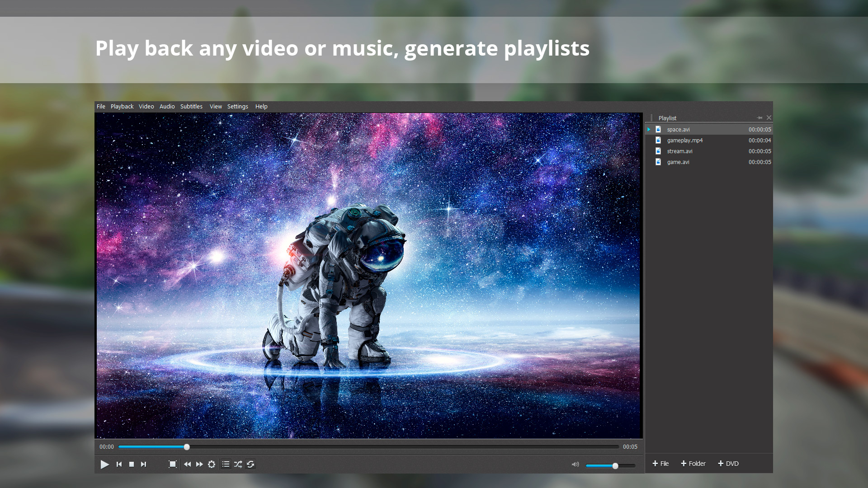Open playback settings via the gear icon

pos(212,464)
